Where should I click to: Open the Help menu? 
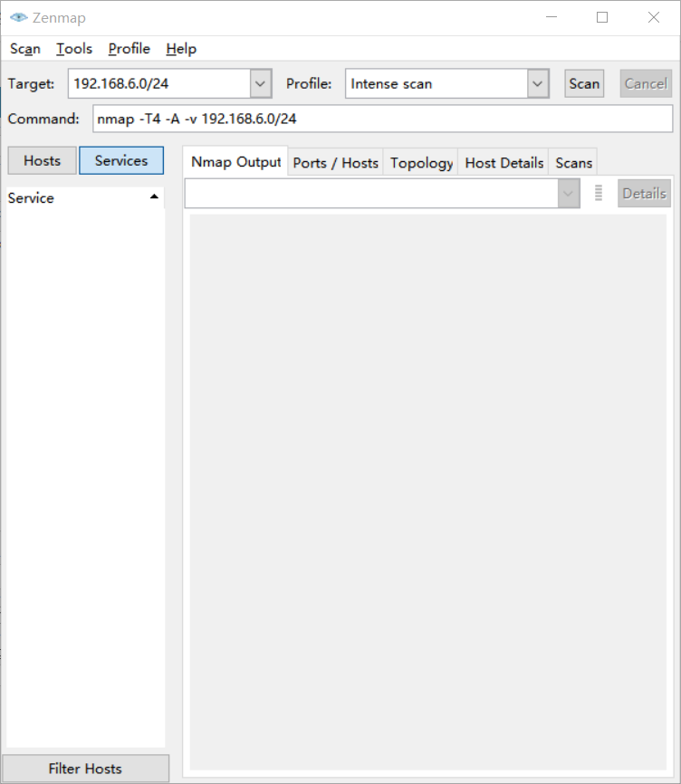click(181, 49)
